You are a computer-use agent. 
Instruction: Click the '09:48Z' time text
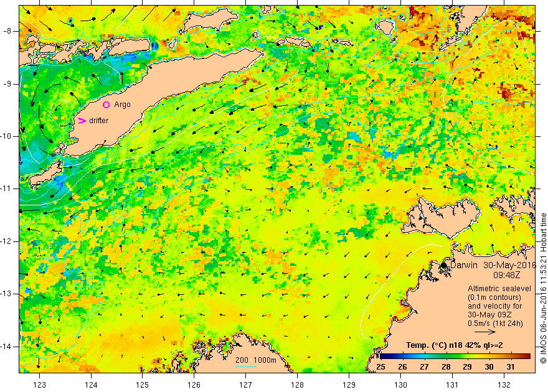pos(507,275)
